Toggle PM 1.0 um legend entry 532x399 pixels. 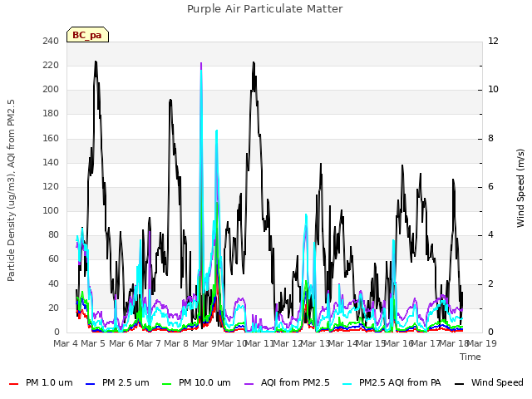(x=41, y=382)
